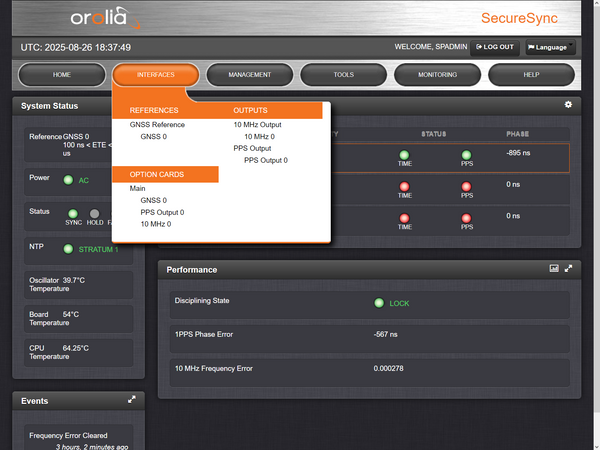This screenshot has width=600, height=450.
Task: Select 10 MHz 0 under 10 MHz Output
Action: click(x=259, y=137)
